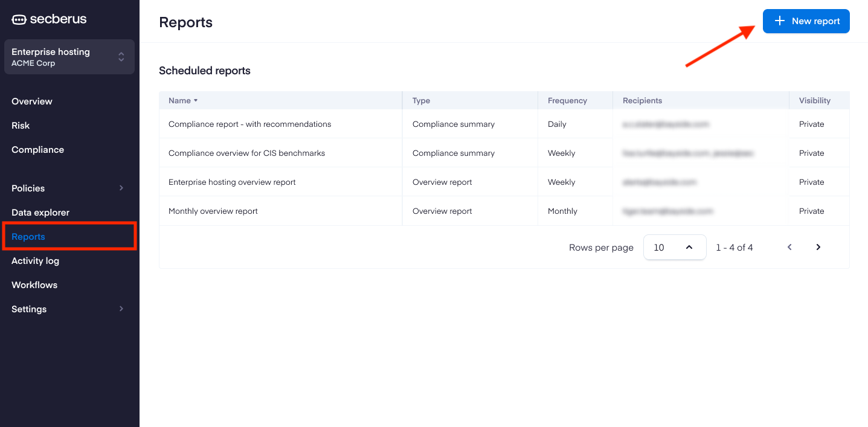
Task: Open Monthly overview report
Action: (x=213, y=211)
